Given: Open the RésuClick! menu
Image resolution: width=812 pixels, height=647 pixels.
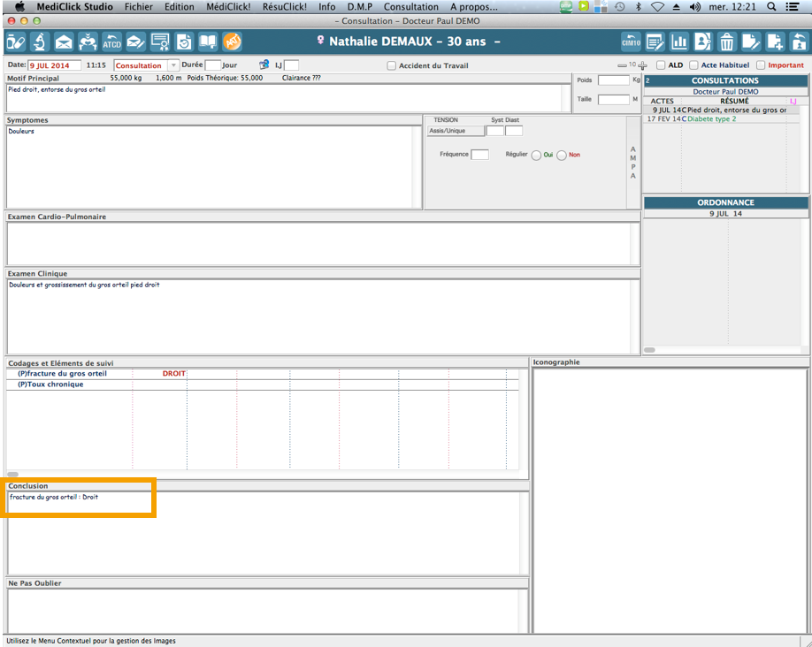Looking at the screenshot, I should point(284,7).
